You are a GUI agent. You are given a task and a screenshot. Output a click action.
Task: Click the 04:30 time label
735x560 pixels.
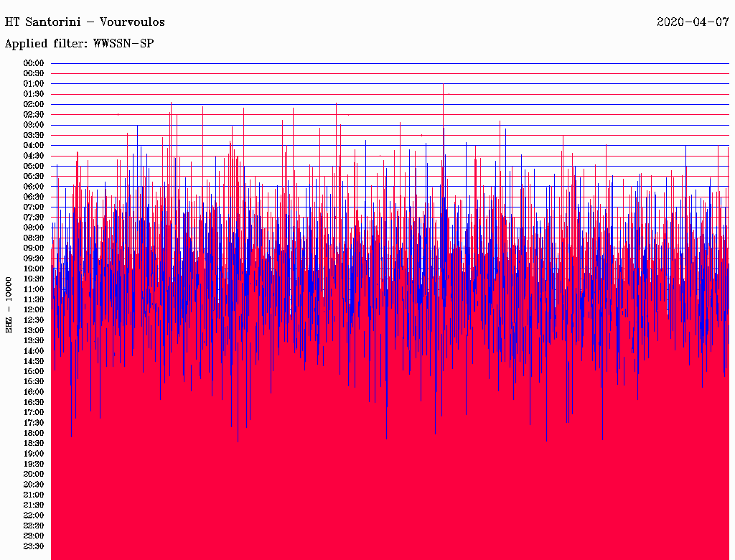tap(34, 156)
